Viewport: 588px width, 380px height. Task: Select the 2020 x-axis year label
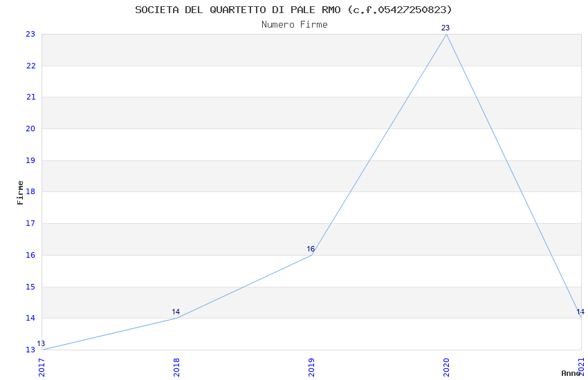coord(446,368)
